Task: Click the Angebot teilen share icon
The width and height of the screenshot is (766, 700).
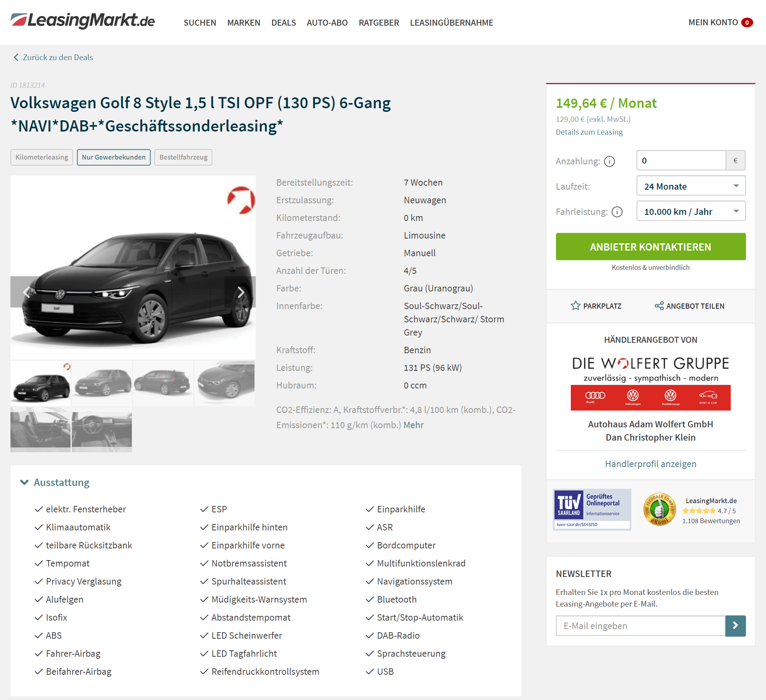Action: 659,306
